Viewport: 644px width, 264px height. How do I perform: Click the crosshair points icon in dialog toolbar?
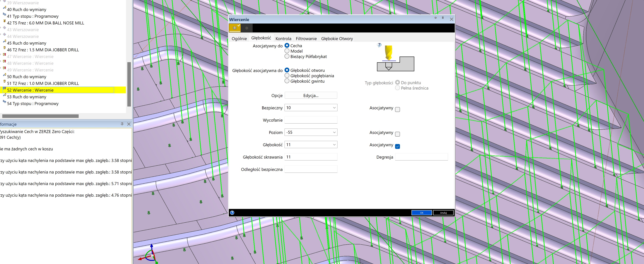point(246,28)
